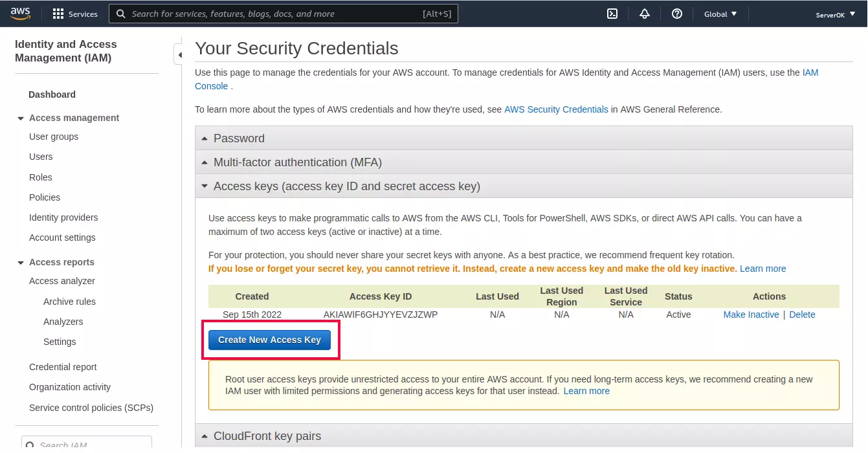Open help via the question mark icon
Image resolution: width=868 pixels, height=453 pixels.
coord(677,13)
